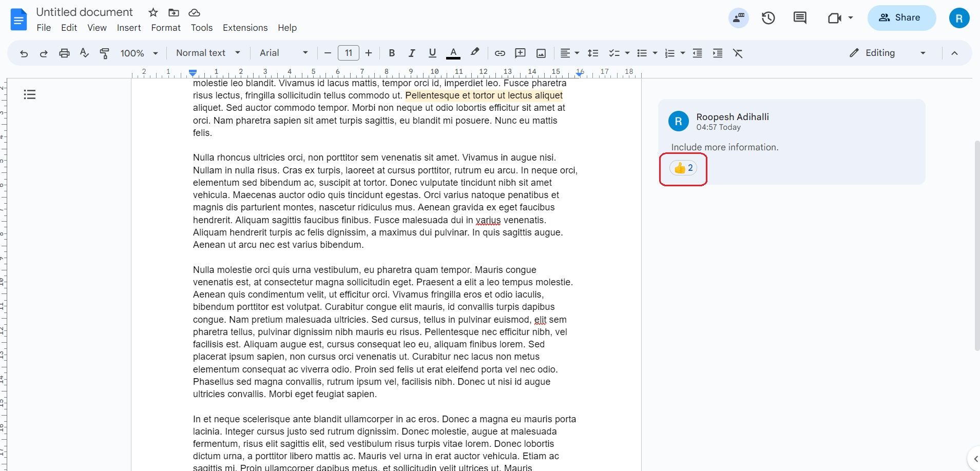Select the Paint format tool
The image size is (980, 471).
tap(104, 53)
